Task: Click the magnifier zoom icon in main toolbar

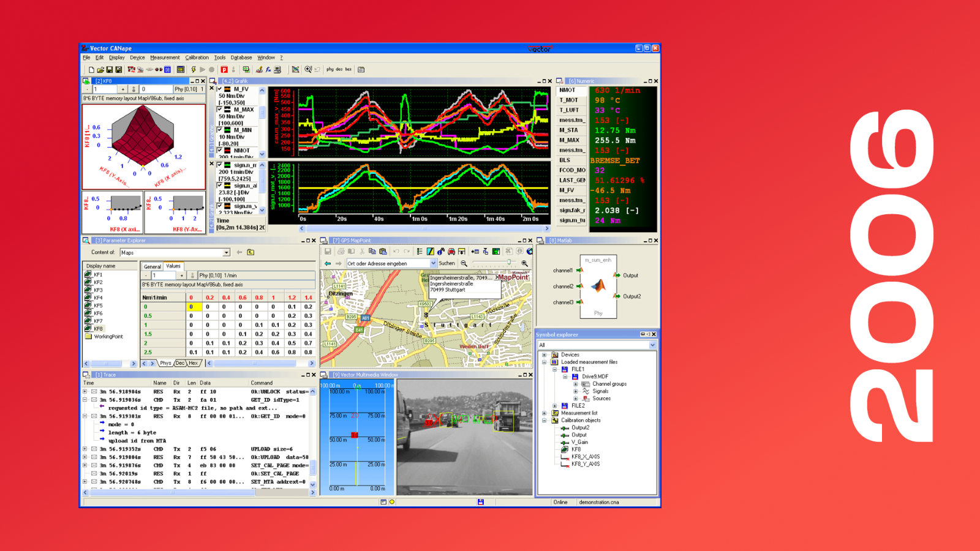Action: [x=308, y=70]
